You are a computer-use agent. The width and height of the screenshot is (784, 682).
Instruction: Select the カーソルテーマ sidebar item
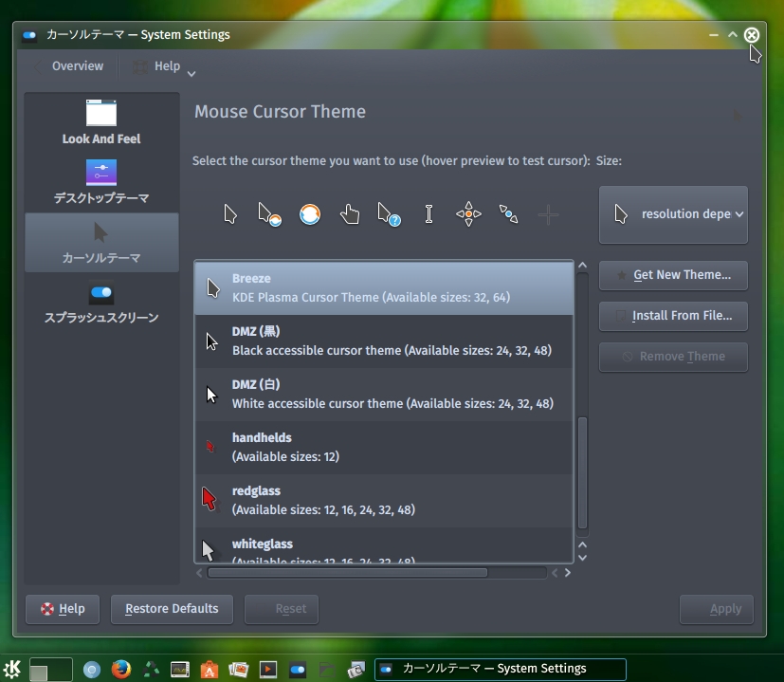click(x=101, y=243)
